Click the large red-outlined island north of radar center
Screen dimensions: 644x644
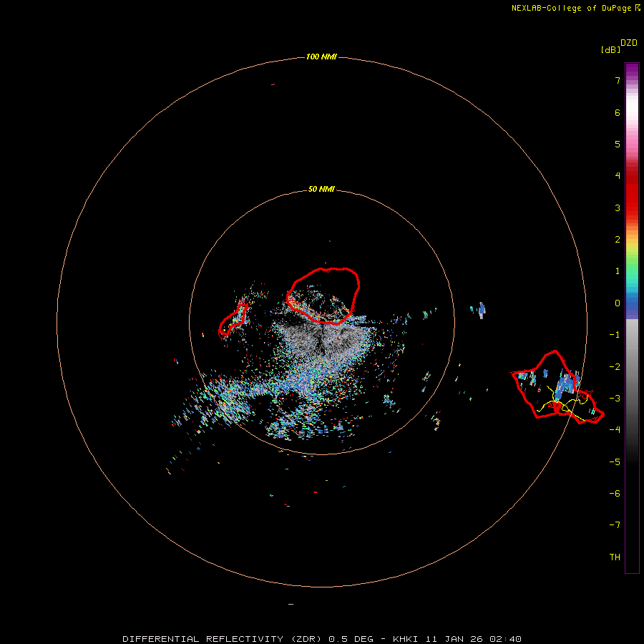[x=323, y=296]
